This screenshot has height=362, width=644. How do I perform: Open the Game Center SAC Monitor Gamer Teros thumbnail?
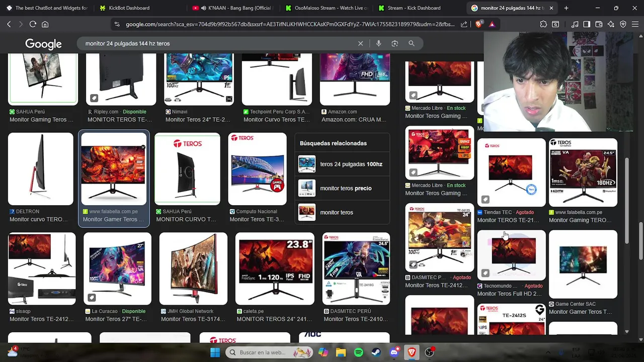[x=583, y=264]
